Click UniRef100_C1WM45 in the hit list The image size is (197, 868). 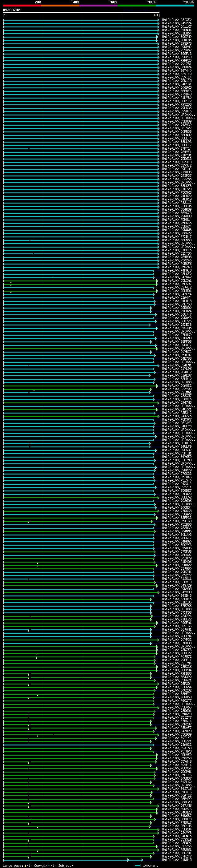(177, 860)
